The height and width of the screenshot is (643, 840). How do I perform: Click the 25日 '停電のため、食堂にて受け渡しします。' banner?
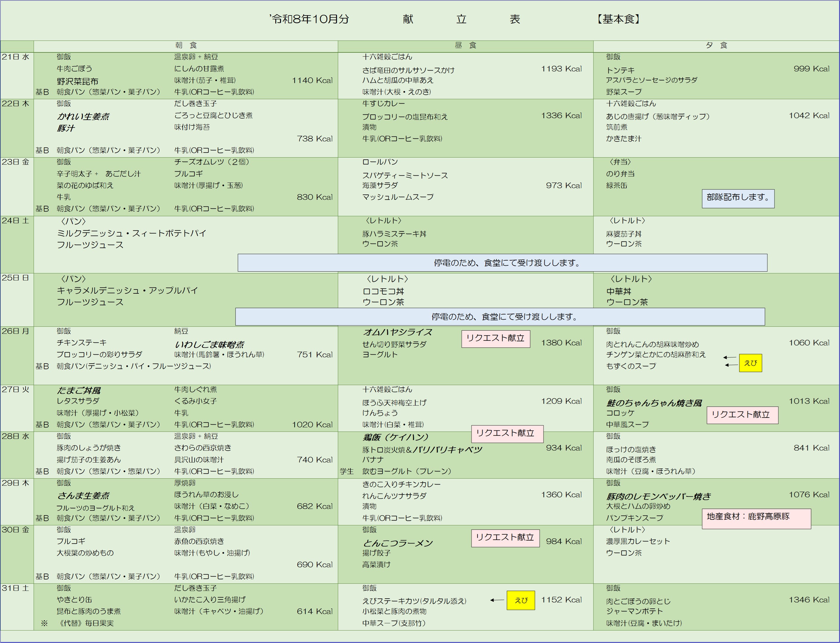click(x=500, y=317)
